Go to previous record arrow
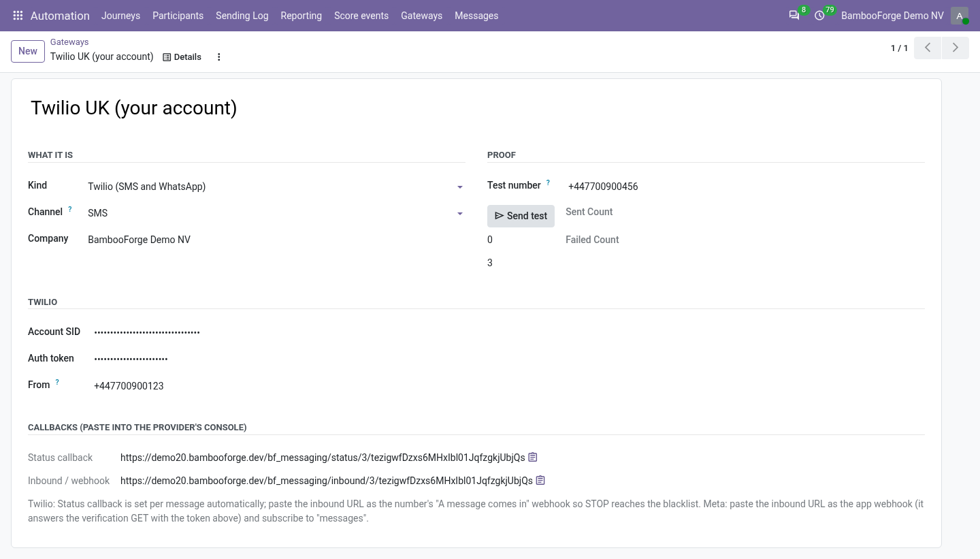980x559 pixels. click(928, 48)
